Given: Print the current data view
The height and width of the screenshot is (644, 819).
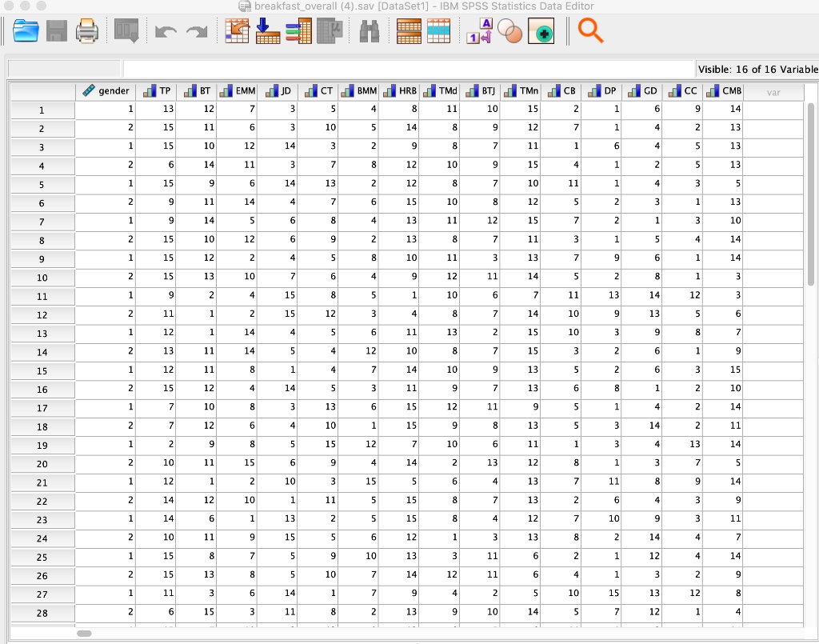Looking at the screenshot, I should 86,31.
